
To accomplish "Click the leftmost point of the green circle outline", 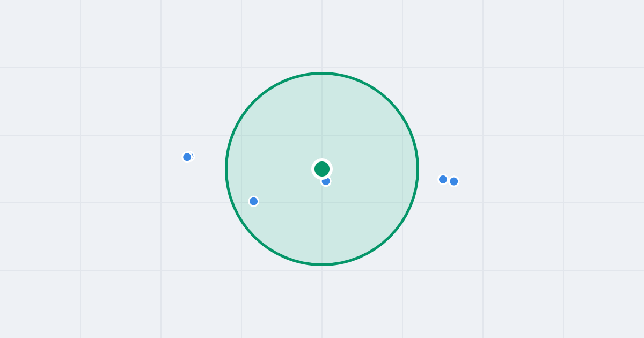I will tap(226, 169).
